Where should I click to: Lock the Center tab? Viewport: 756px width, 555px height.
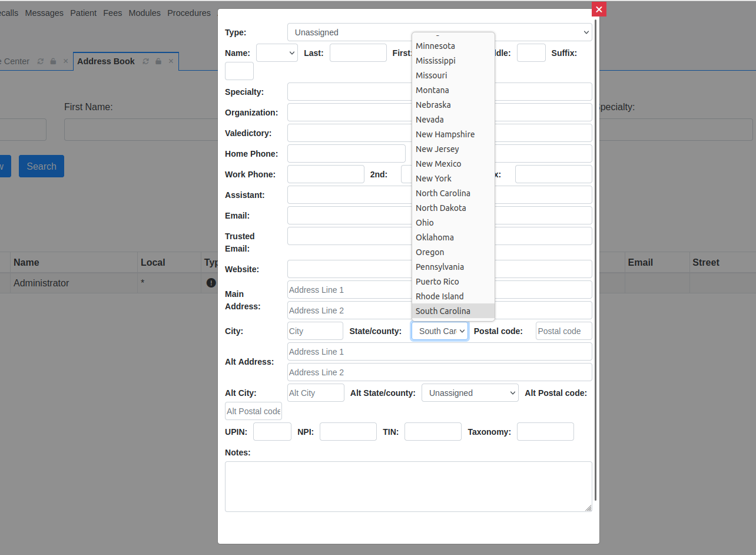(52, 61)
